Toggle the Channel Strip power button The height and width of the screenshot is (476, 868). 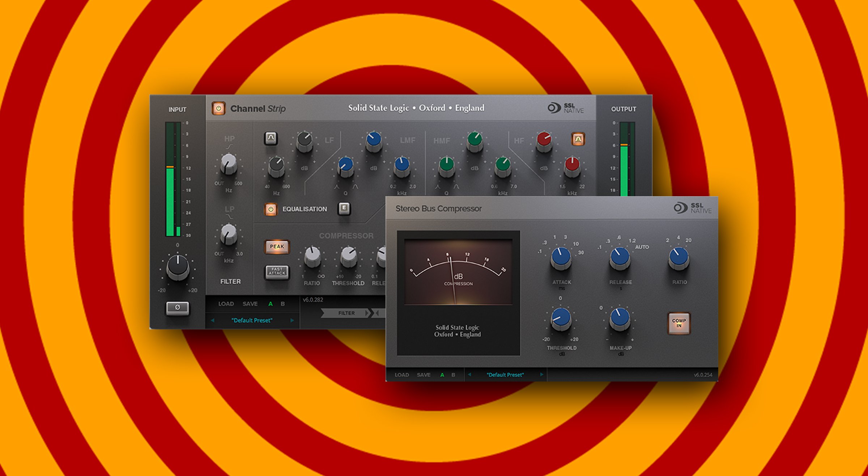click(x=218, y=108)
